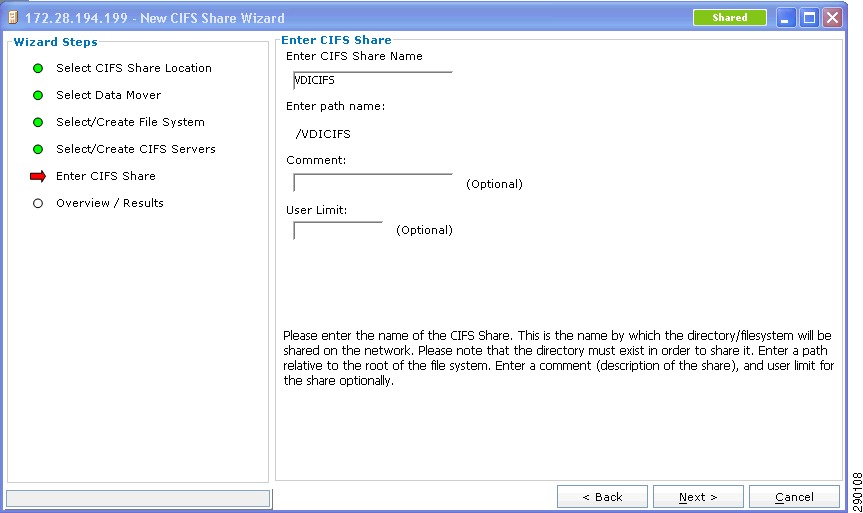Cancel the New CIFS Share Wizard
The height and width of the screenshot is (513, 863).
coord(794,497)
